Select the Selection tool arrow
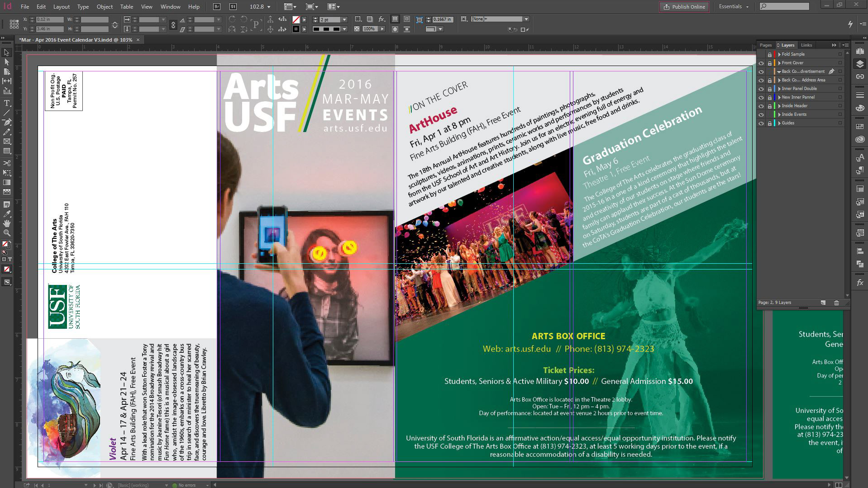The height and width of the screenshot is (488, 868). (x=6, y=52)
